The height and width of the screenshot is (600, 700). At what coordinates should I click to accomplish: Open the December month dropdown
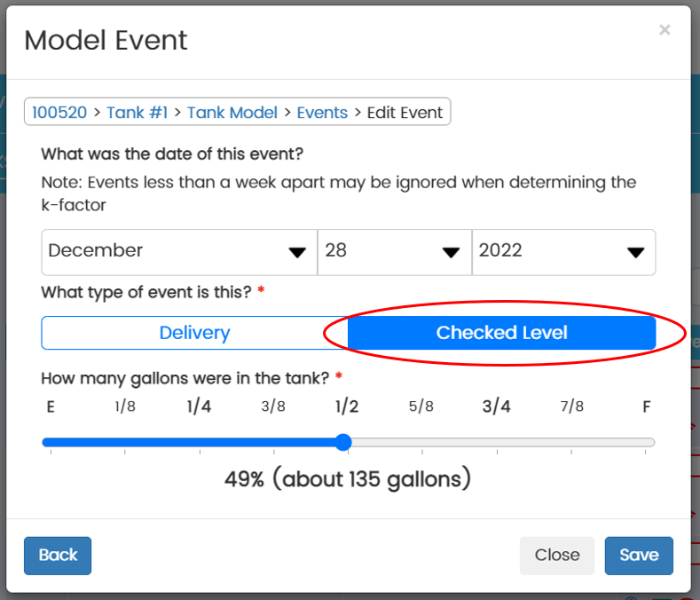tap(178, 252)
